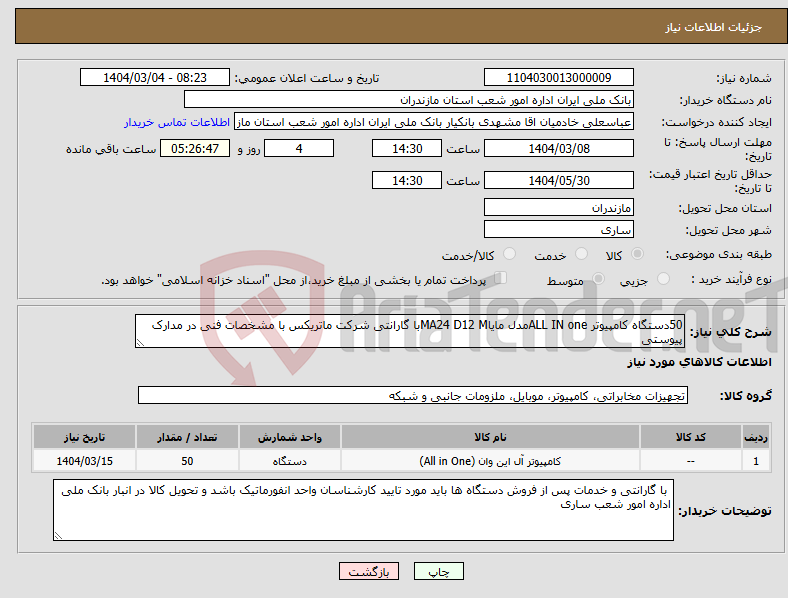Image resolution: width=788 pixels, height=598 pixels.
Task: Select the متوسط purchase type radio
Action: (x=598, y=278)
